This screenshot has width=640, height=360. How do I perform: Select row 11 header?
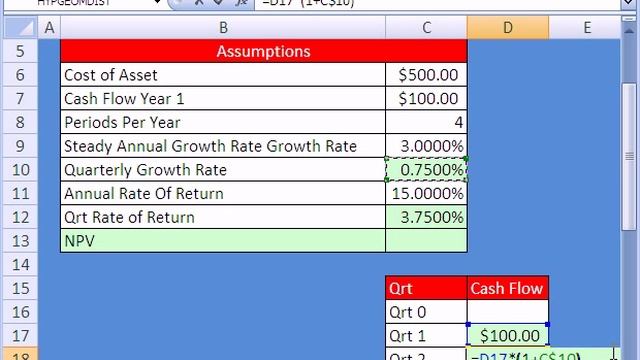[20, 193]
